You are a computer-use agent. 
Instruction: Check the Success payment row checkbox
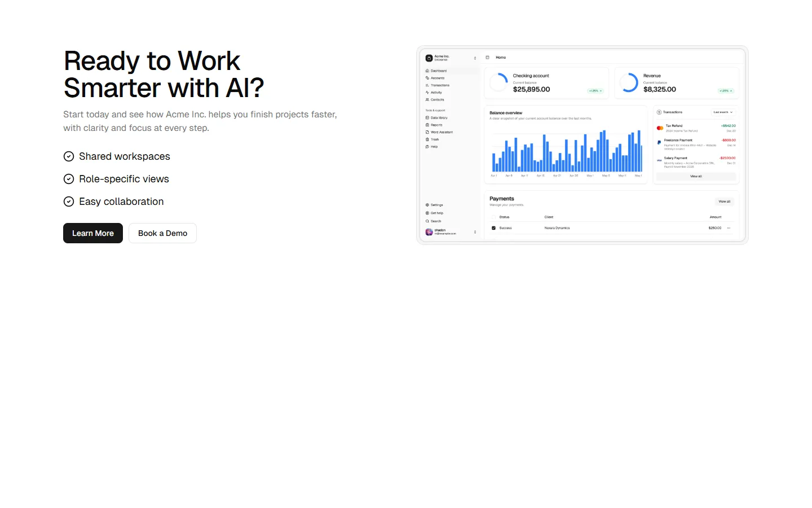494,228
